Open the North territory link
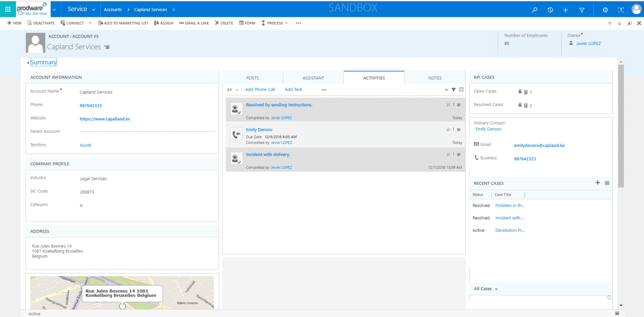 (86, 145)
